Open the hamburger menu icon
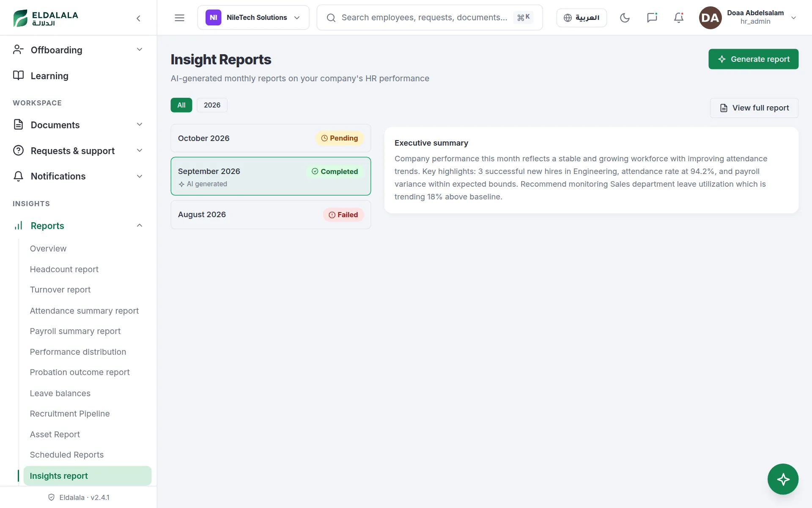812x508 pixels. pyautogui.click(x=179, y=18)
